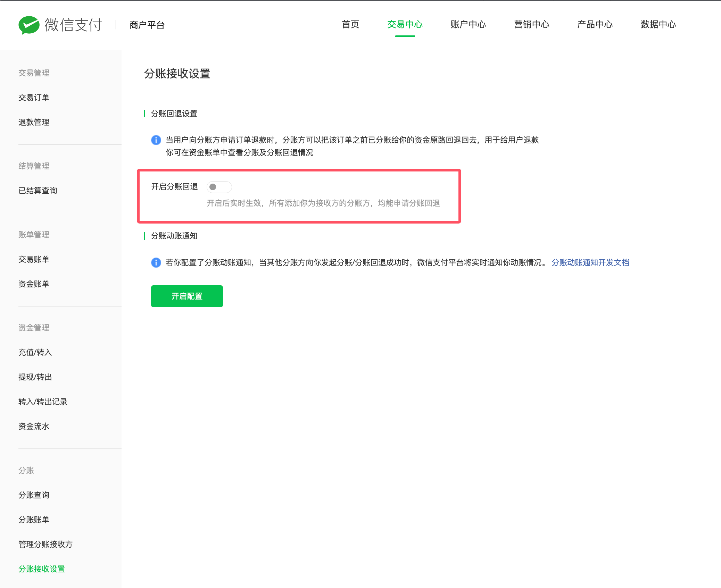Open 分账动账通知开发文档 link
721x588 pixels.
click(590, 262)
